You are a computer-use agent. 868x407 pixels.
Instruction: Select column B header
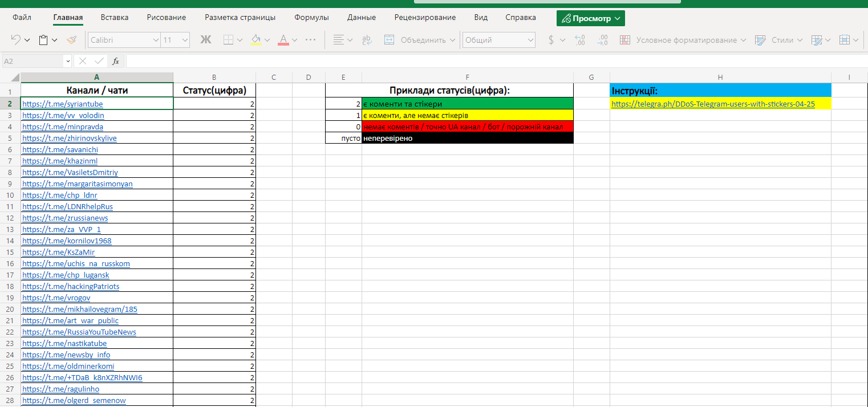pyautogui.click(x=214, y=77)
